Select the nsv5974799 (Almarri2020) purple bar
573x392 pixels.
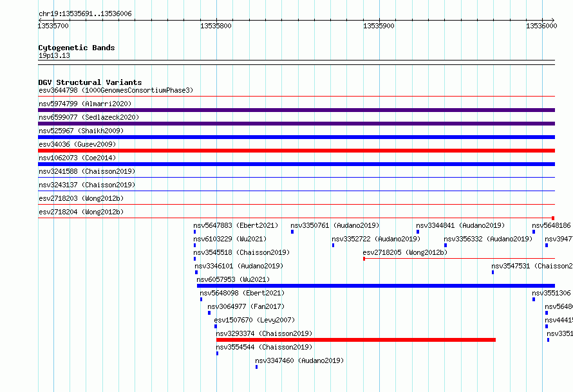pyautogui.click(x=296, y=110)
